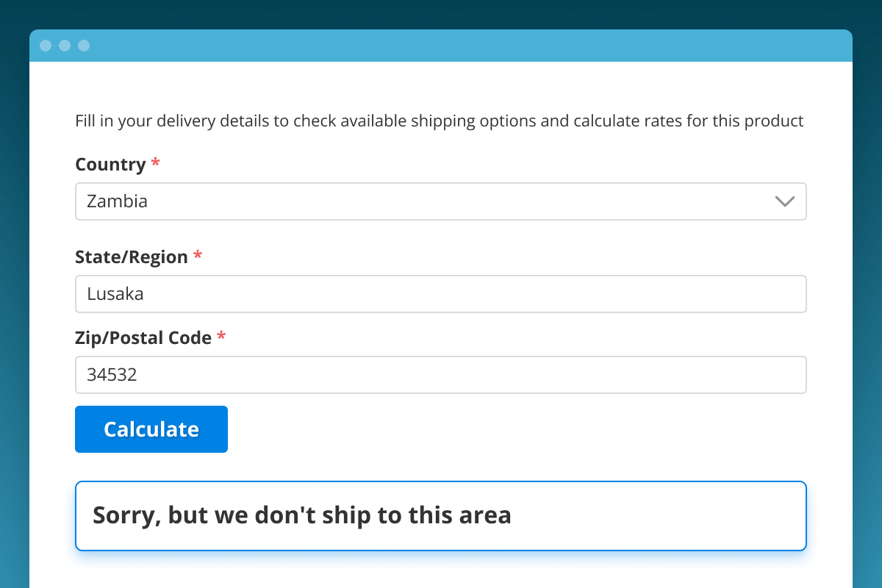Click the delivery details instruction text
Screen dimensions: 882x588
[439, 121]
